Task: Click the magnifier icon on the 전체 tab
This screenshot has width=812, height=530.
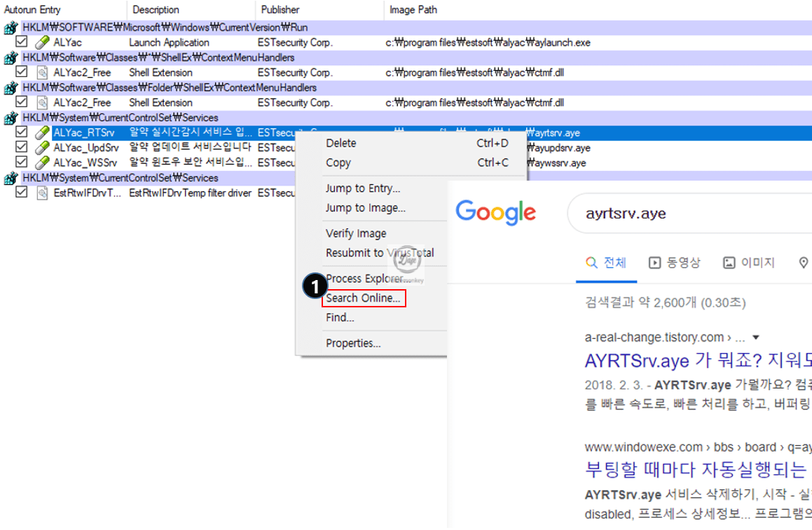Action: (x=591, y=263)
